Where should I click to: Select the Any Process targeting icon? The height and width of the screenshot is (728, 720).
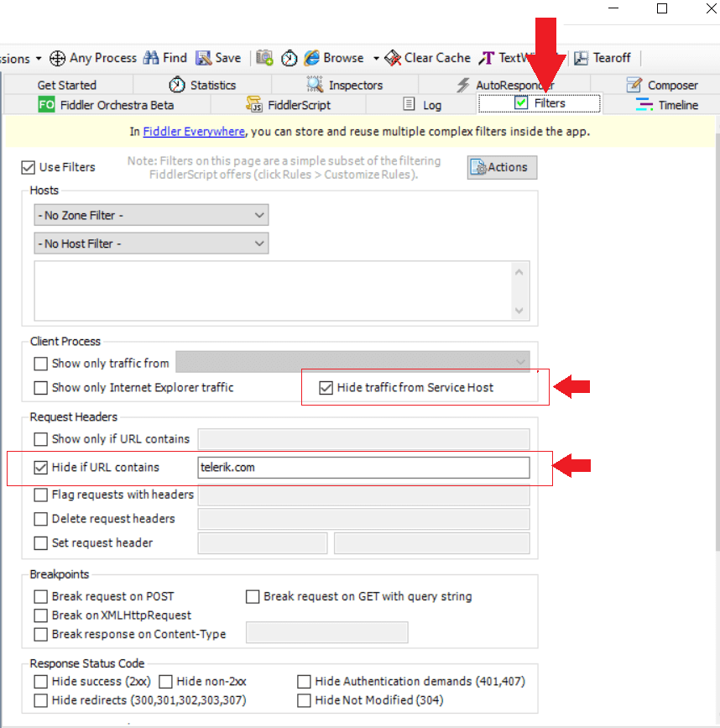click(57, 58)
